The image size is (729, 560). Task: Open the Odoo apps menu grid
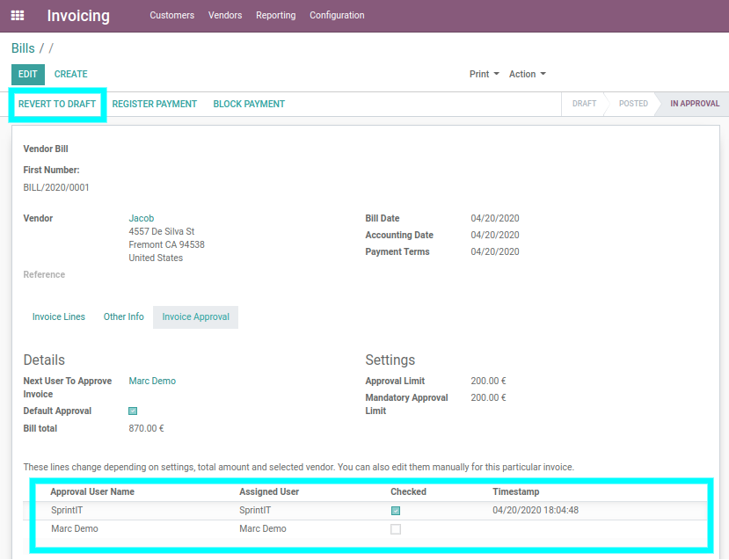coord(17,15)
